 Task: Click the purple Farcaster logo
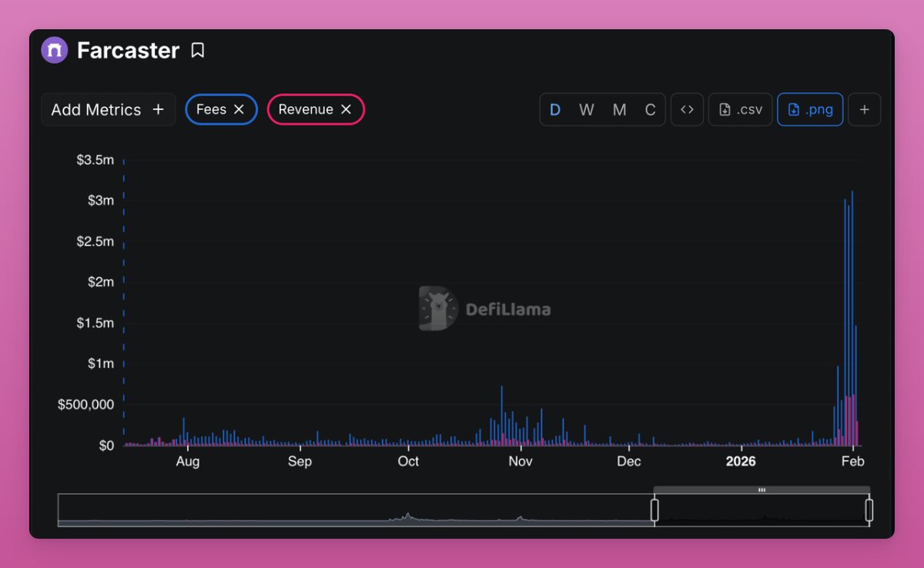tap(55, 51)
